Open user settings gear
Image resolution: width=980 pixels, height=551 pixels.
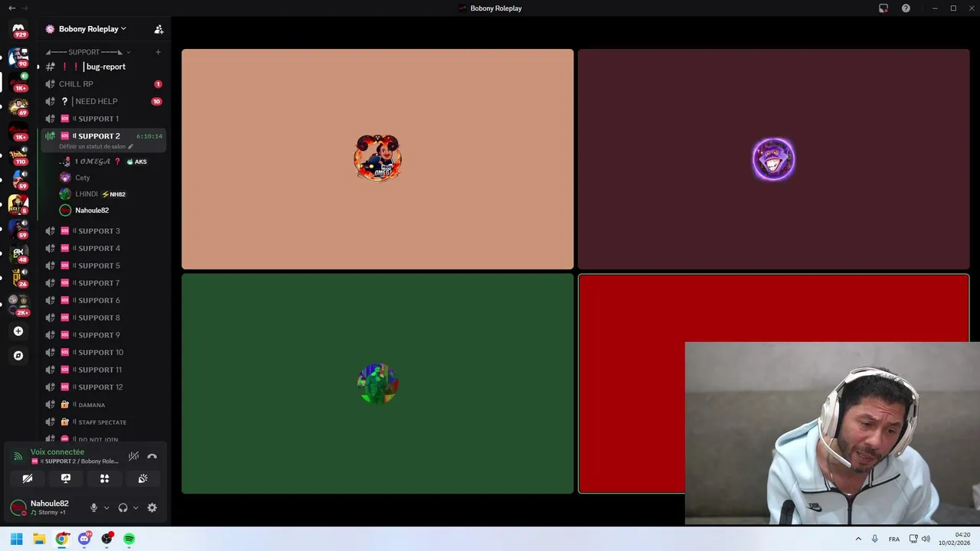[x=152, y=507]
